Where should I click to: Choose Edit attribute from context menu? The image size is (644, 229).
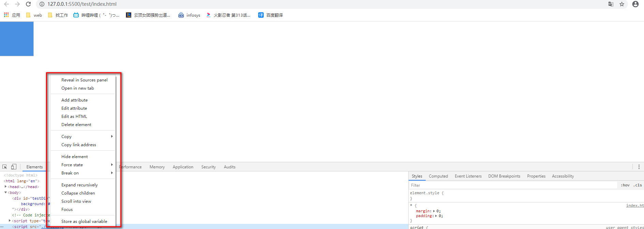point(83,108)
